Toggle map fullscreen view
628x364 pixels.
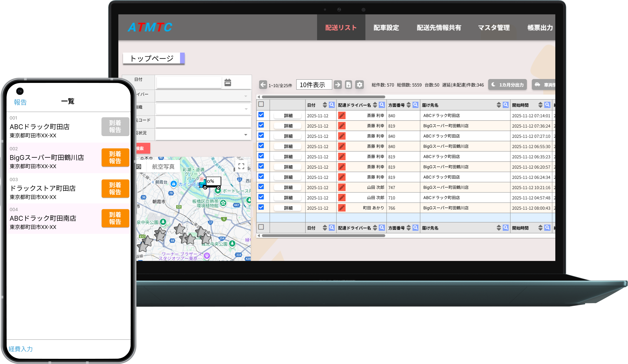coord(241,166)
